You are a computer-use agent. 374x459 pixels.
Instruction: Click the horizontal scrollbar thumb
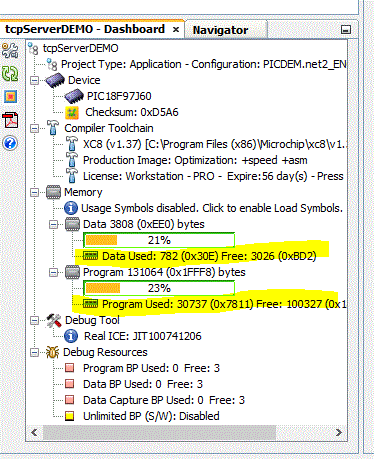[159, 432]
